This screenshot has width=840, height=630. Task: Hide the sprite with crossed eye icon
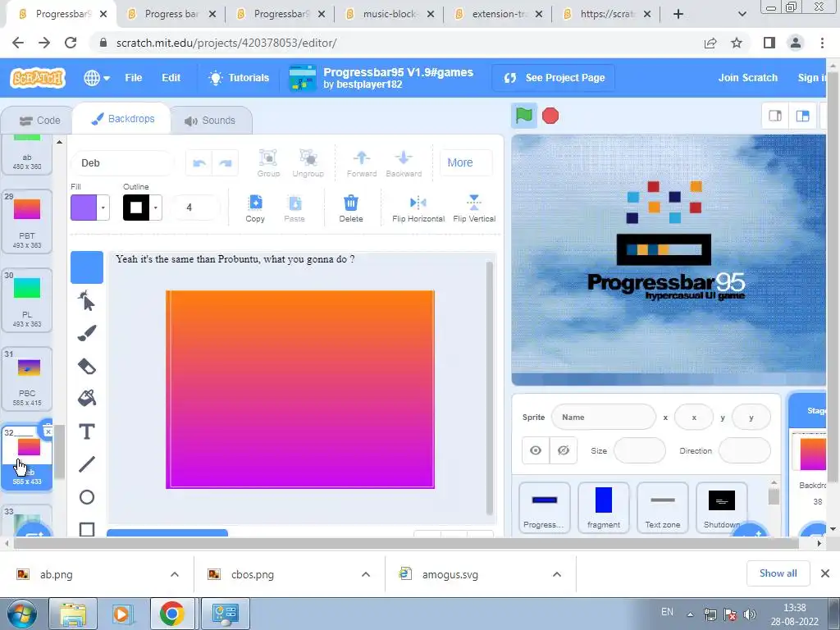coord(563,450)
